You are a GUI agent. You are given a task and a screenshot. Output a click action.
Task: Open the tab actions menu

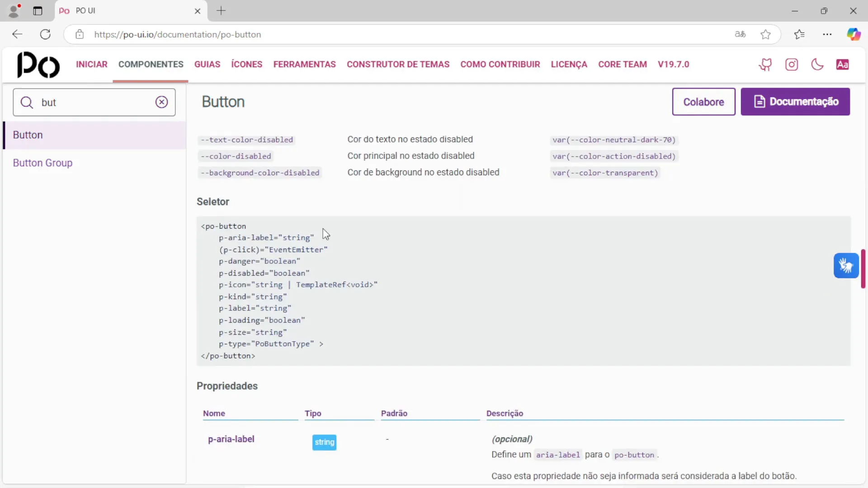38,11
